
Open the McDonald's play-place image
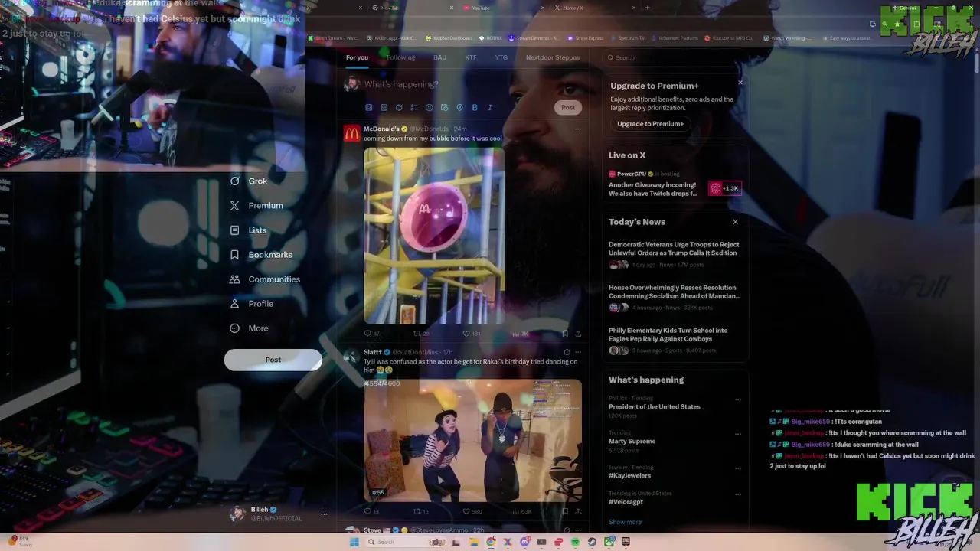pos(434,235)
